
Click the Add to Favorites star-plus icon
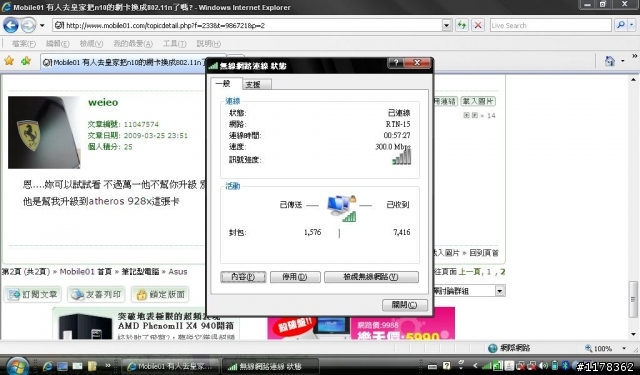click(x=26, y=61)
